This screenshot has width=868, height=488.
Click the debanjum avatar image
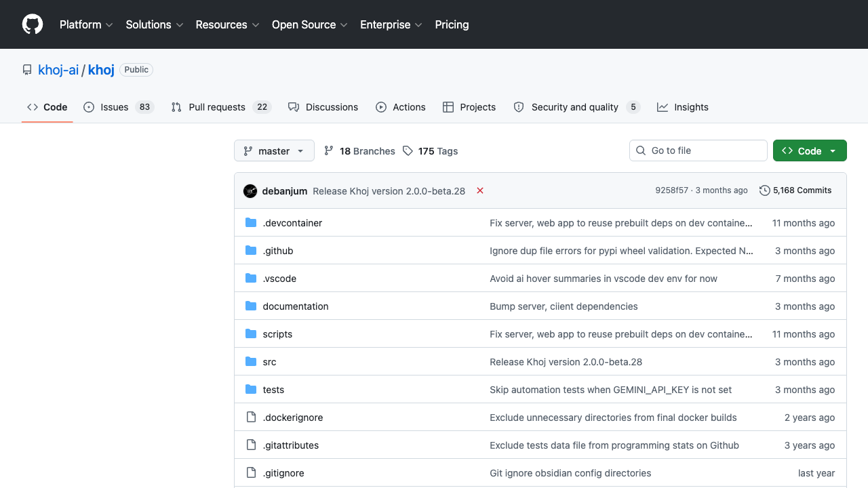pyautogui.click(x=250, y=190)
